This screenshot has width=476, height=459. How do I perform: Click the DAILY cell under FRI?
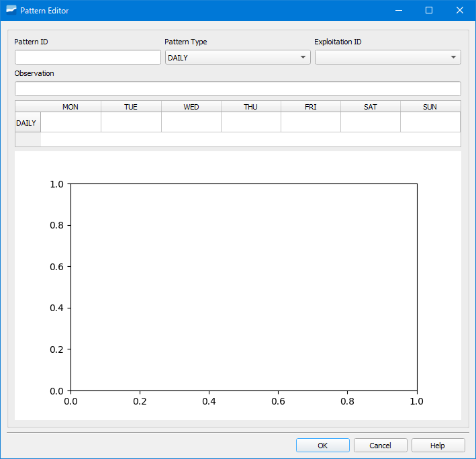point(310,122)
